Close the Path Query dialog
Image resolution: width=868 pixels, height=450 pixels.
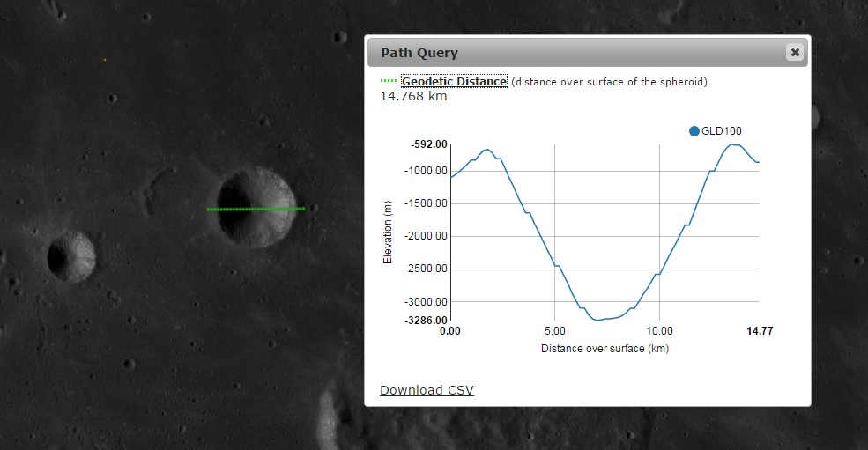[x=794, y=53]
